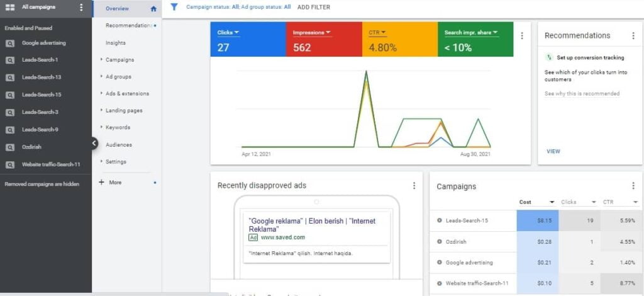
Task: Open the Insights page in the navigation
Action: point(116,43)
